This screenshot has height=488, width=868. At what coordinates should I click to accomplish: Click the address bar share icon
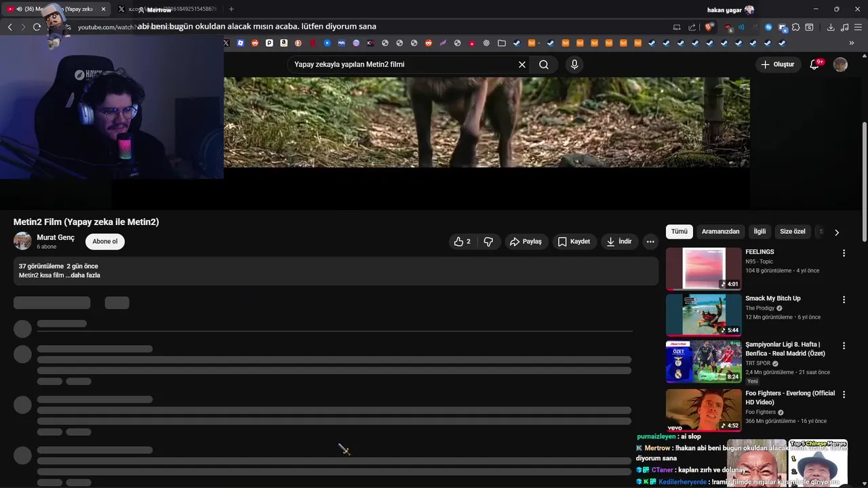click(x=692, y=27)
